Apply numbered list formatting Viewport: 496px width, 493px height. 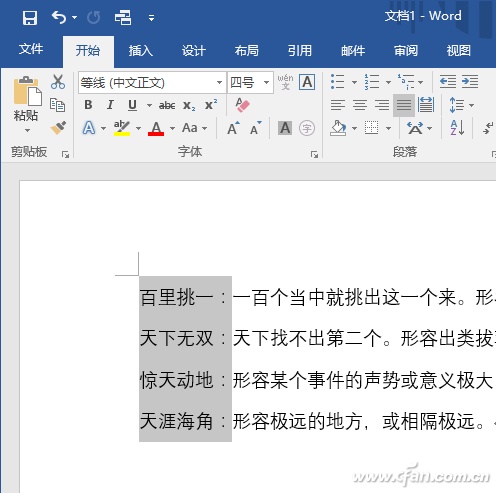[371, 82]
